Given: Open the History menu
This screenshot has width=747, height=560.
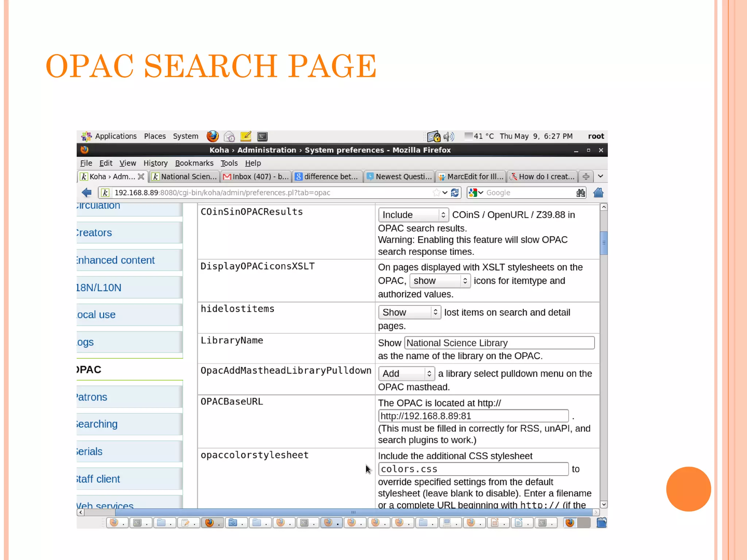Looking at the screenshot, I should pos(155,163).
